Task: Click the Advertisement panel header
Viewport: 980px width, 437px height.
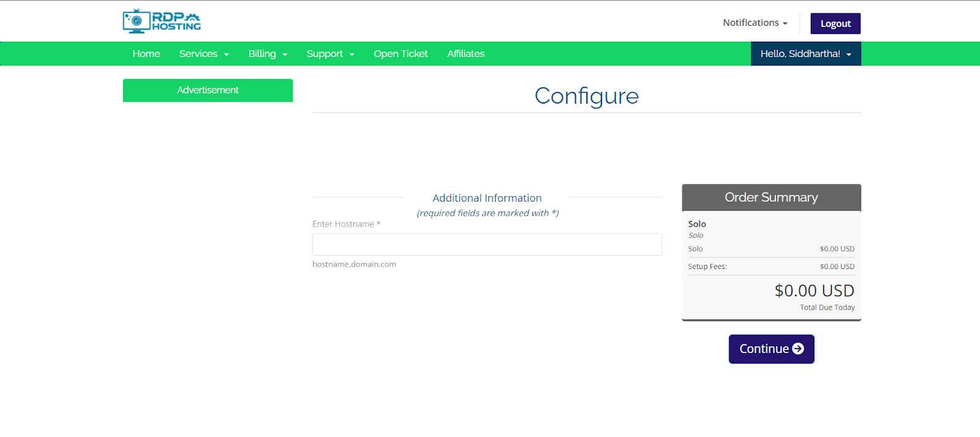Action: coord(208,90)
